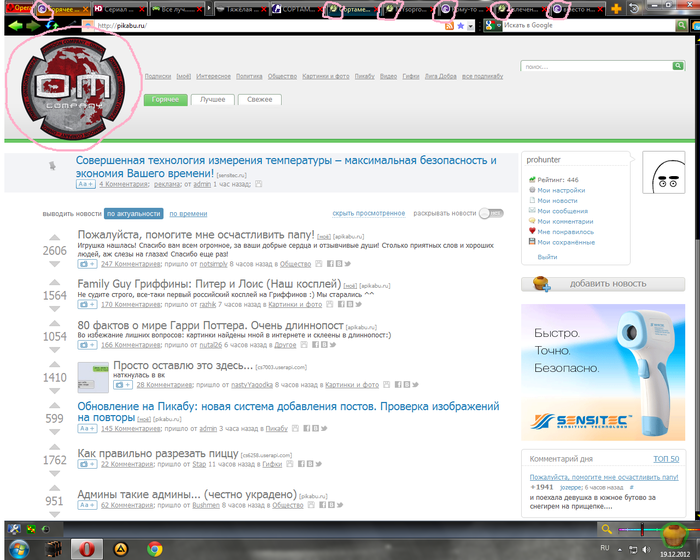
Task: Show hidden tray icons arrow
Action: tap(620, 549)
